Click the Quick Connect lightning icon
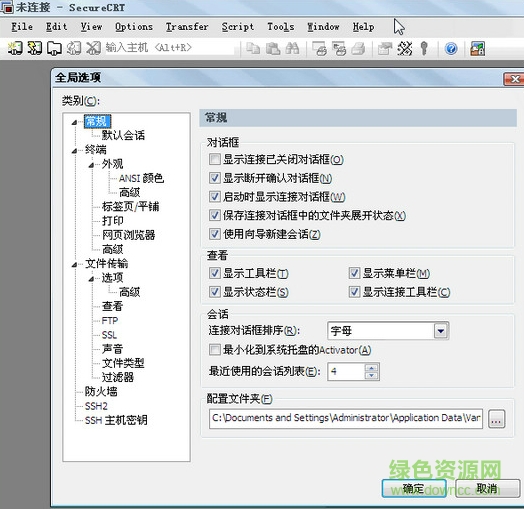Image resolution: width=524 pixels, height=509 pixels. point(35,48)
